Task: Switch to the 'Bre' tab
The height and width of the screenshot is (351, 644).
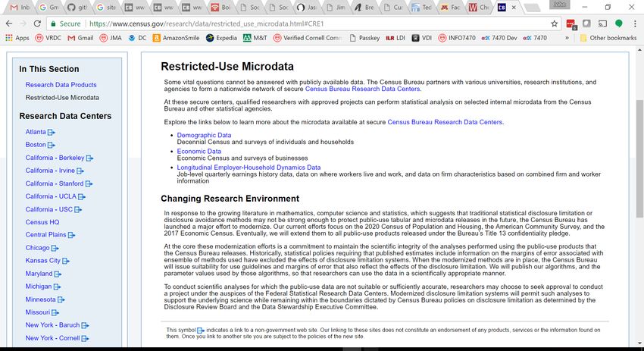Action: [364, 8]
